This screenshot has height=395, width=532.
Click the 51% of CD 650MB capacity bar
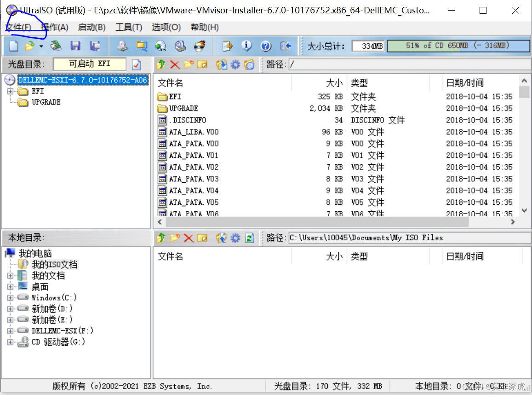(458, 46)
